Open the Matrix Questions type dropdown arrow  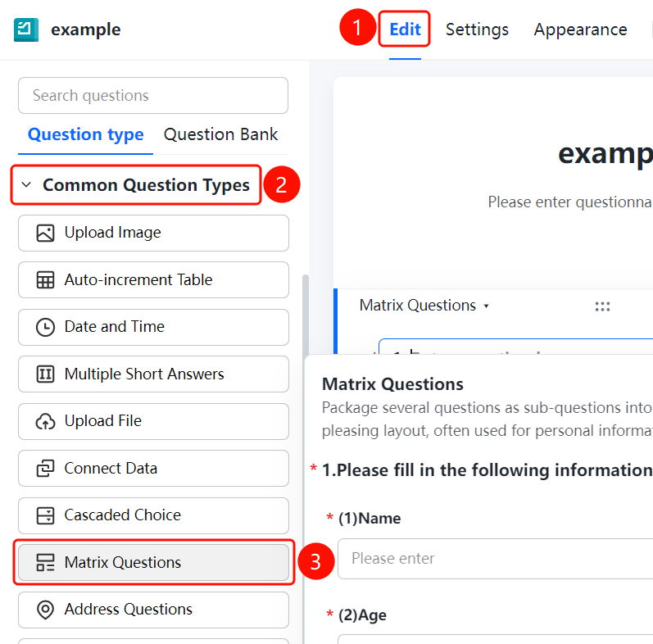[x=486, y=306]
